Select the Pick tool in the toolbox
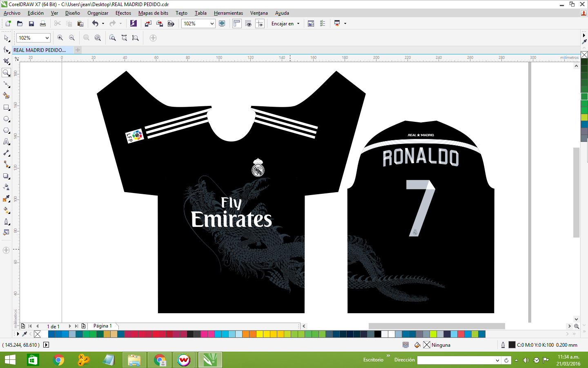Viewport: 588px width, 368px height. pos(6,38)
